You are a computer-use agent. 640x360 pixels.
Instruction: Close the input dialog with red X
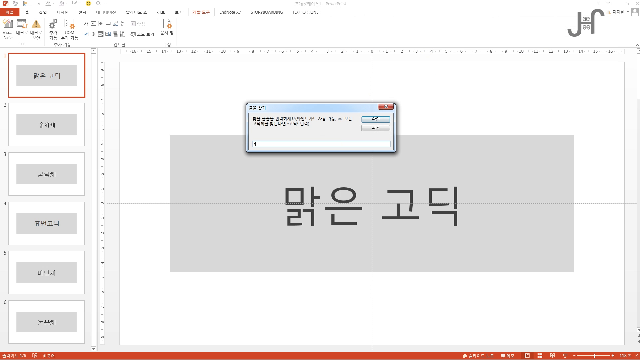point(386,107)
